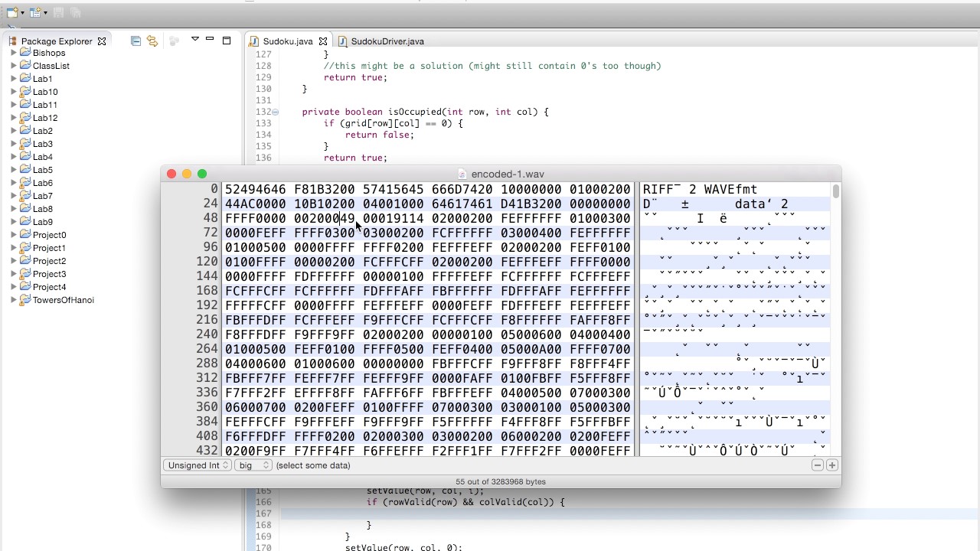This screenshot has width=980, height=551.
Task: Close the encoded-1.wav hex editor window
Action: [x=171, y=174]
